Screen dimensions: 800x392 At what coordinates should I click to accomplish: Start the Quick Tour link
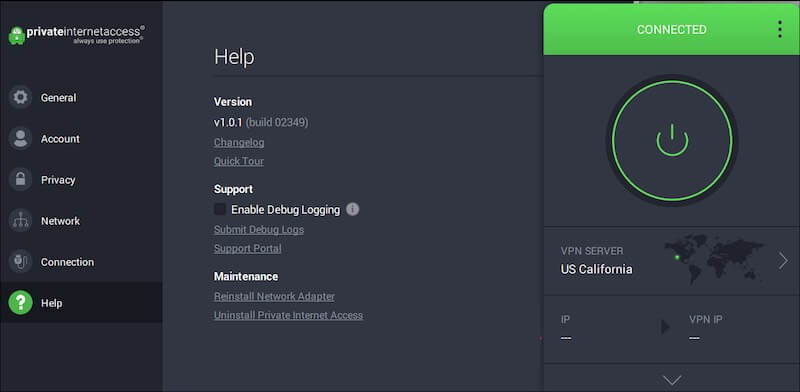coord(239,161)
